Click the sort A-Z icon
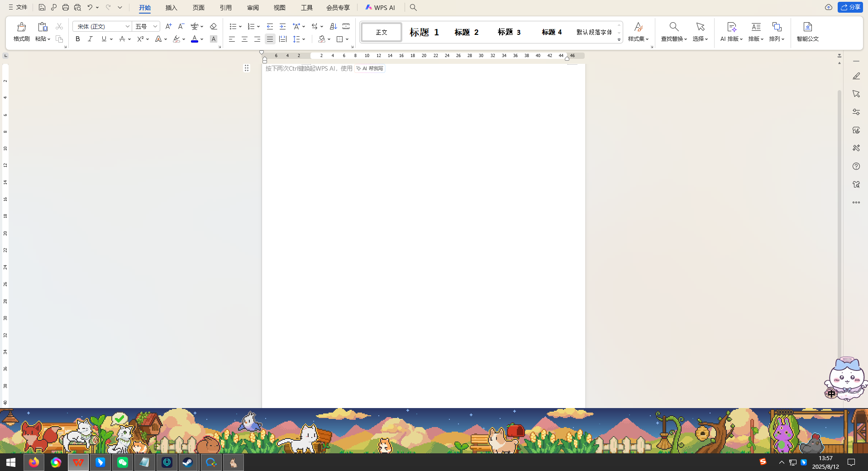Screen dimensions: 868x471 click(x=334, y=26)
